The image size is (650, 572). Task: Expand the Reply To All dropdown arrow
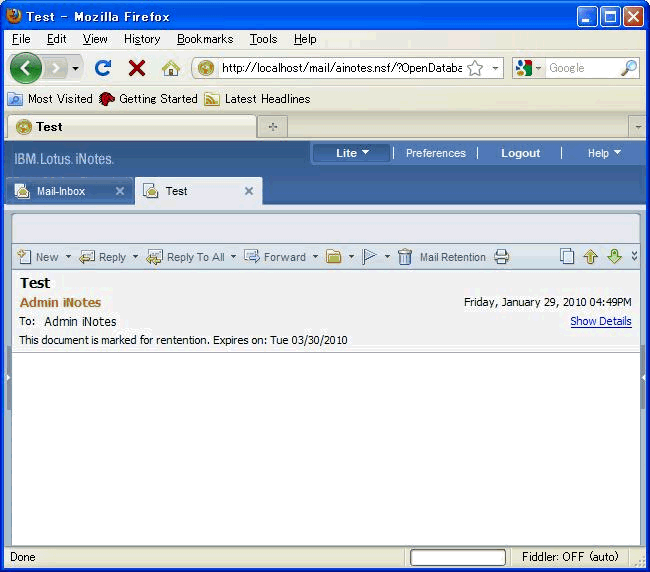233,257
